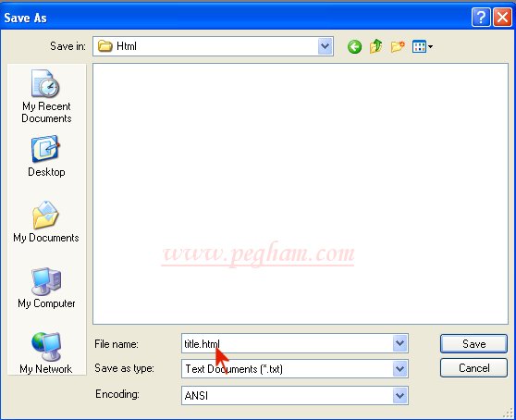
Task: Open My Recent Documents location
Action: (46, 96)
